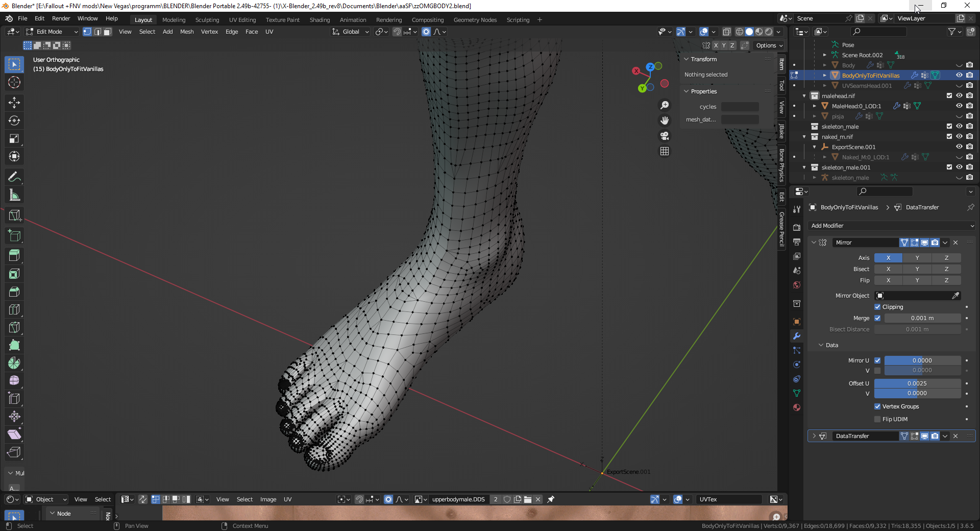
Task: Toggle the Vertex Groups checkbox
Action: pyautogui.click(x=877, y=406)
